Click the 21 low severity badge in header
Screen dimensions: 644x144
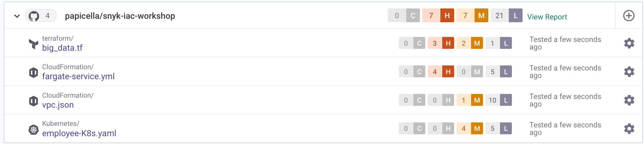coord(507,16)
